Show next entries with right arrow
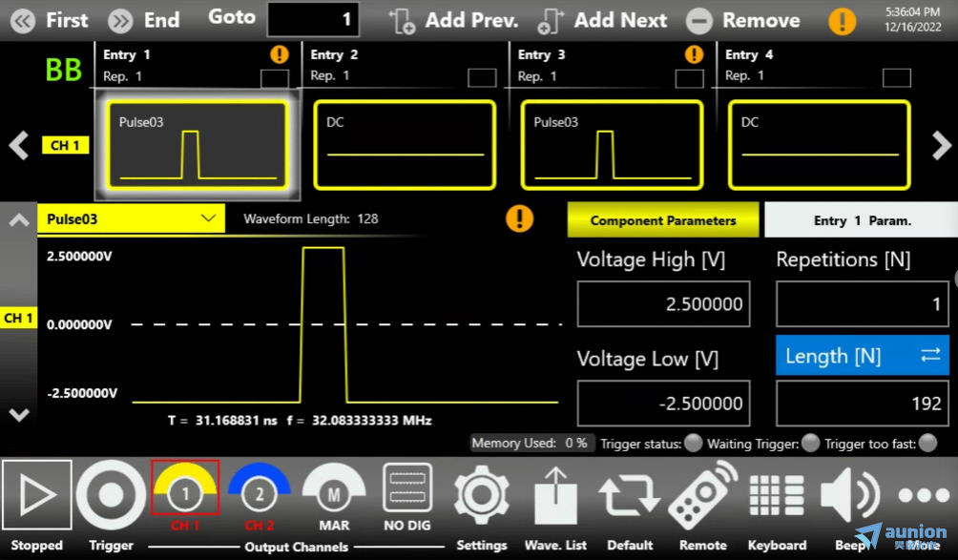This screenshot has height=560, width=958. click(942, 145)
